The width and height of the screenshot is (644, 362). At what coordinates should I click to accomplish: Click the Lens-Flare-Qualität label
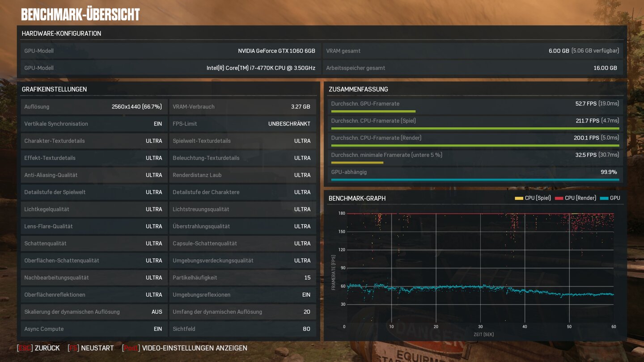(x=48, y=226)
